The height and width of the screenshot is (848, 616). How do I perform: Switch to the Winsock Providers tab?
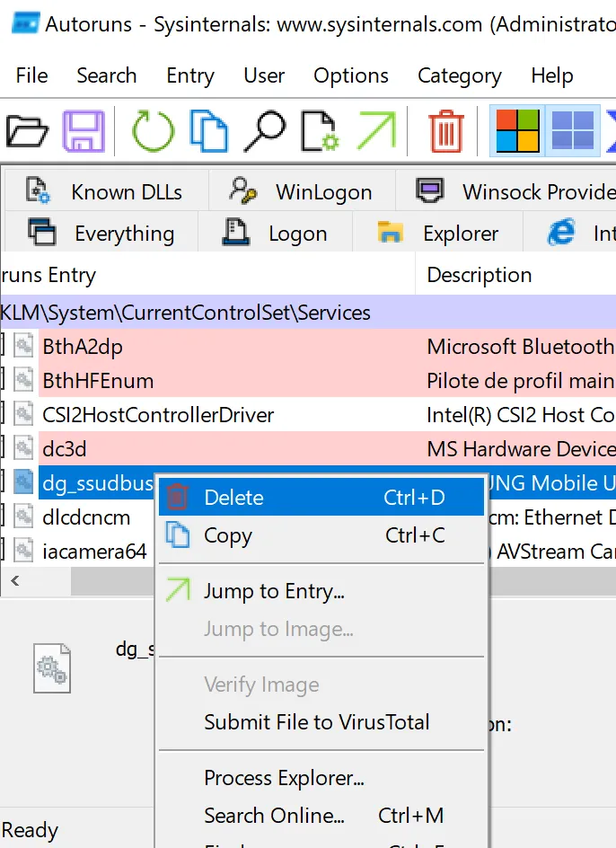pyautogui.click(x=506, y=191)
